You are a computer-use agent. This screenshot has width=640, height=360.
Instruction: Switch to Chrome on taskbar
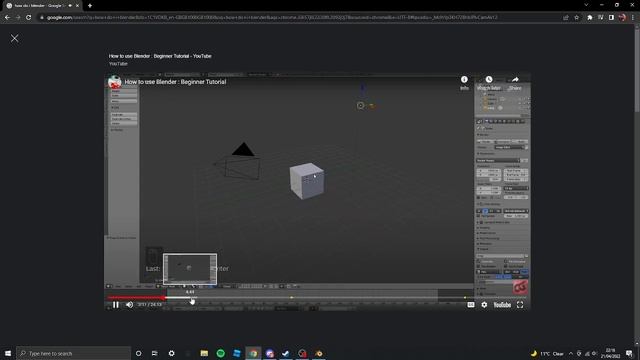point(253,353)
